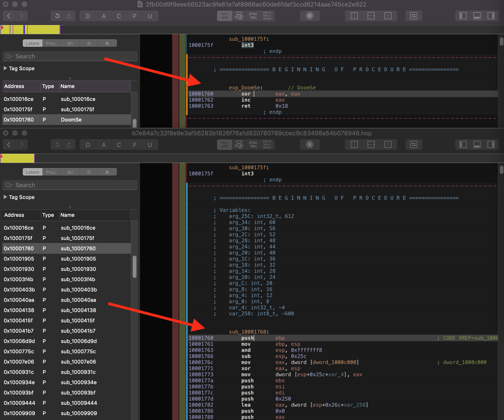This screenshot has height=420, width=504.
Task: Select DoomSe label in top label list
Action: (x=71, y=119)
